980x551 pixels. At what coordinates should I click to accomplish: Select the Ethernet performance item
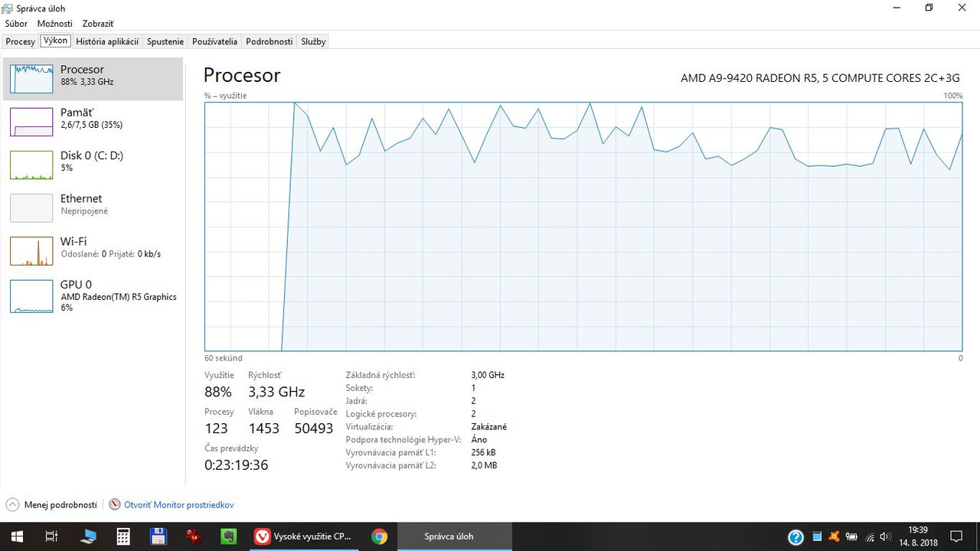[93, 207]
